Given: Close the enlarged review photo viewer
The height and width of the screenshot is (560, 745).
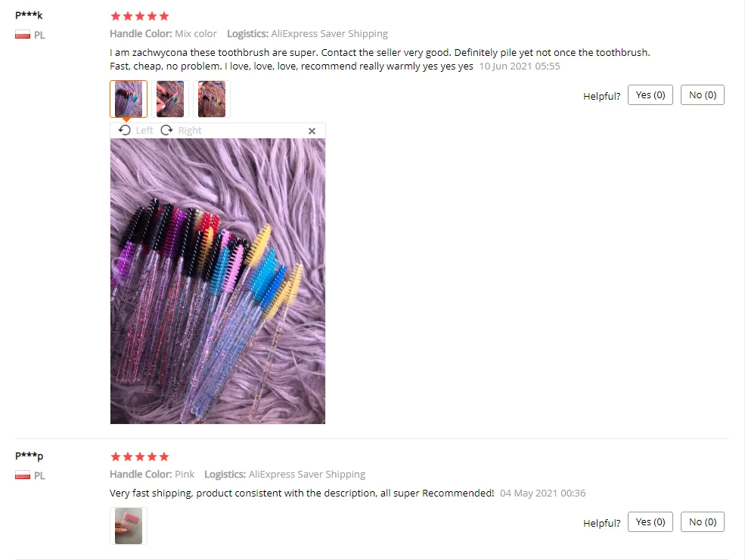Looking at the screenshot, I should (x=312, y=131).
